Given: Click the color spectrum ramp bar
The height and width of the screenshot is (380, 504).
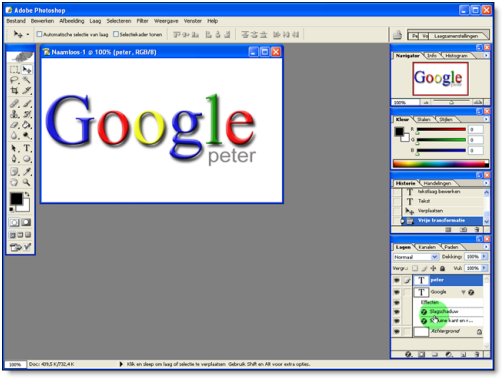Looking at the screenshot, I should click(x=441, y=164).
